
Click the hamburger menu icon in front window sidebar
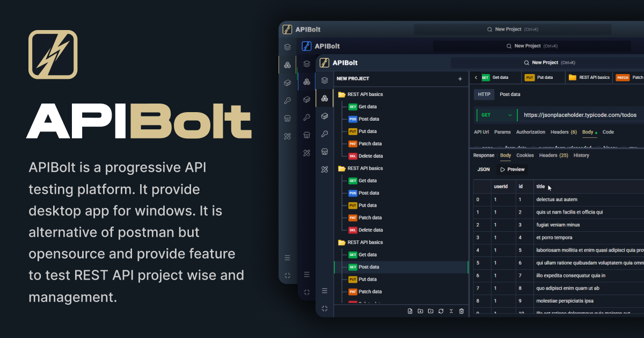pos(324,291)
